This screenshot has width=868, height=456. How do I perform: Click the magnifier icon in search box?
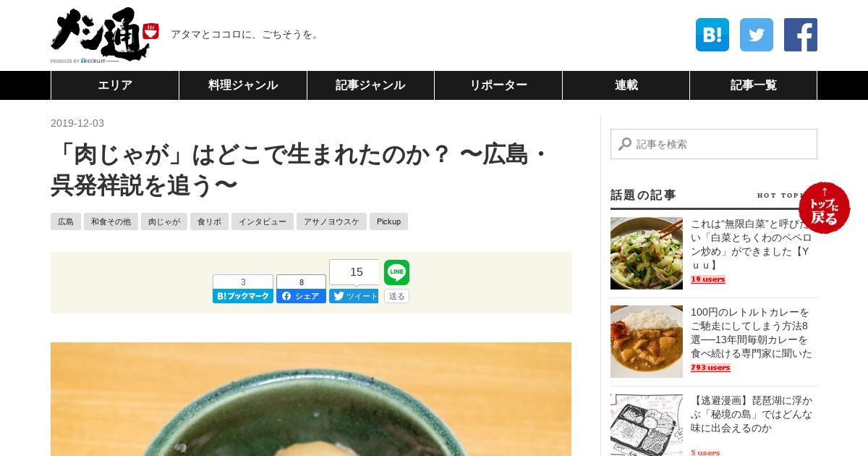(625, 144)
